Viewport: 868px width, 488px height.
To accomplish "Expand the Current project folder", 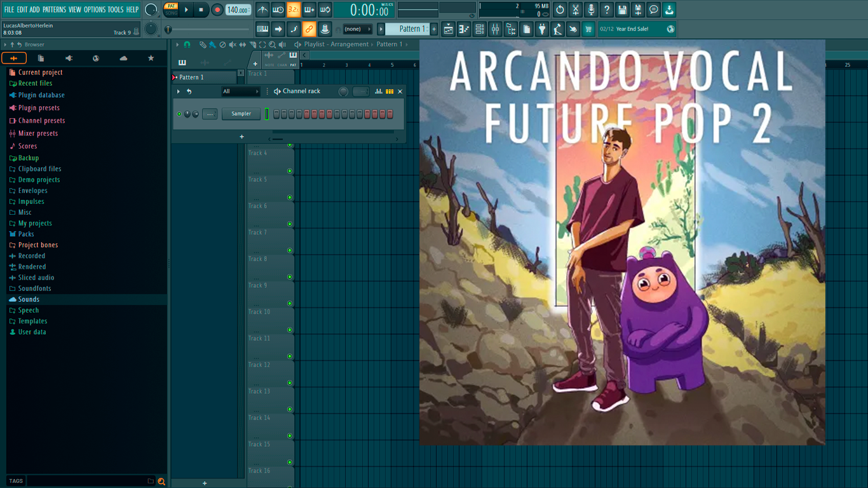I will click(41, 72).
